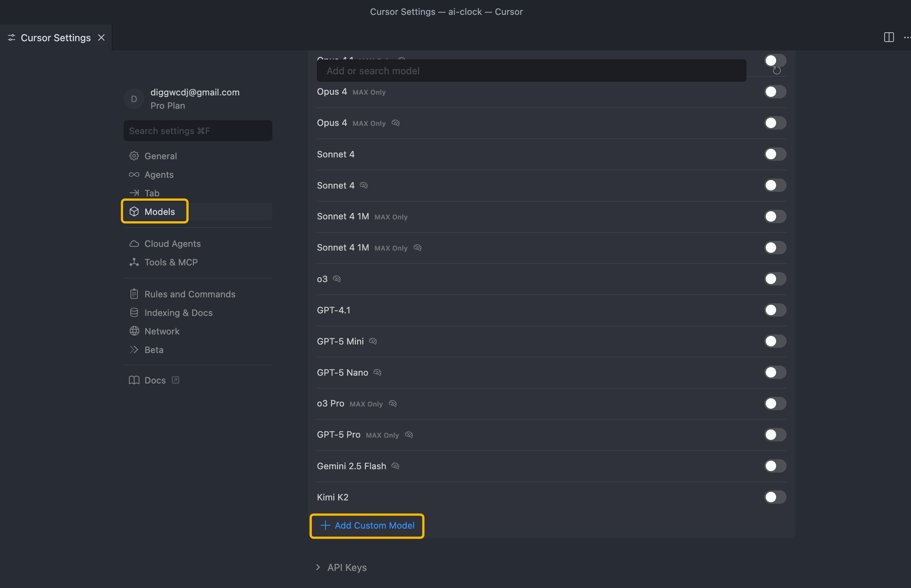Click the split editor layout icon
The image size is (911, 588).
[x=888, y=37]
